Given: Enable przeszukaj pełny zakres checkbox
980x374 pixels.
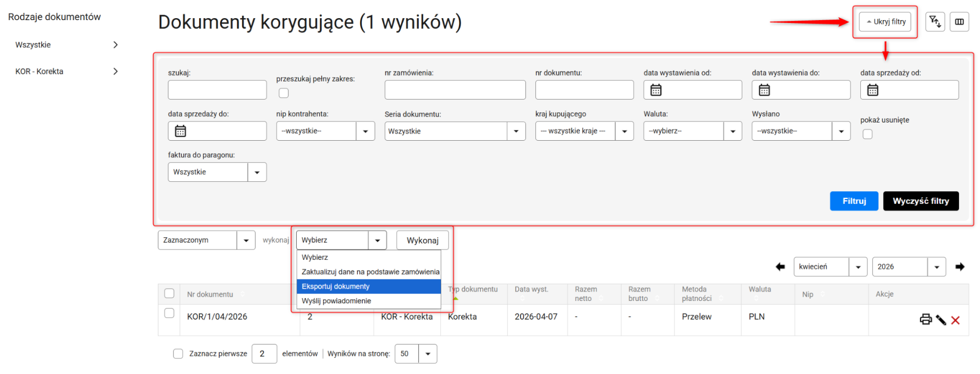Looking at the screenshot, I should point(283,93).
